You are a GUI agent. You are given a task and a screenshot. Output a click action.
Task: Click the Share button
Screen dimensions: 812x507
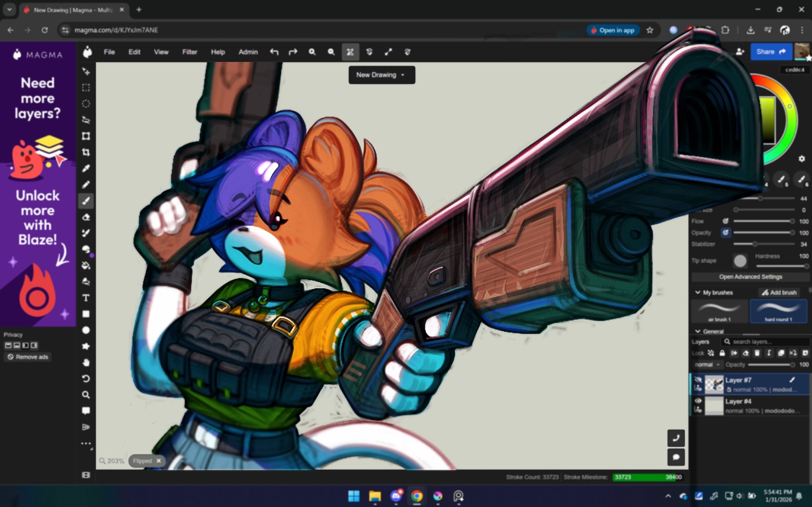click(x=771, y=52)
